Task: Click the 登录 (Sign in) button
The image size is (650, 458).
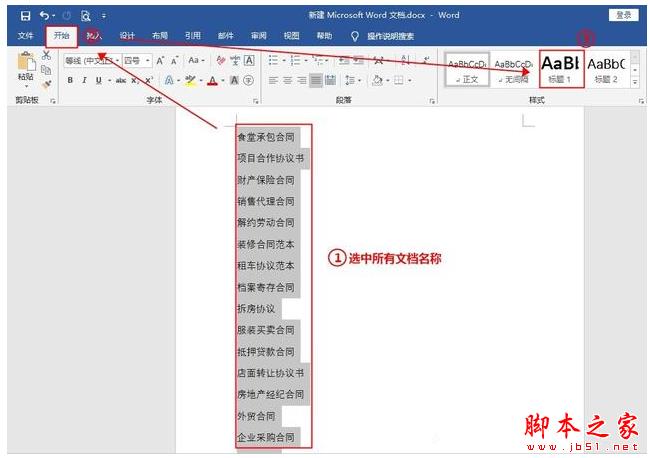Action: coord(623,15)
